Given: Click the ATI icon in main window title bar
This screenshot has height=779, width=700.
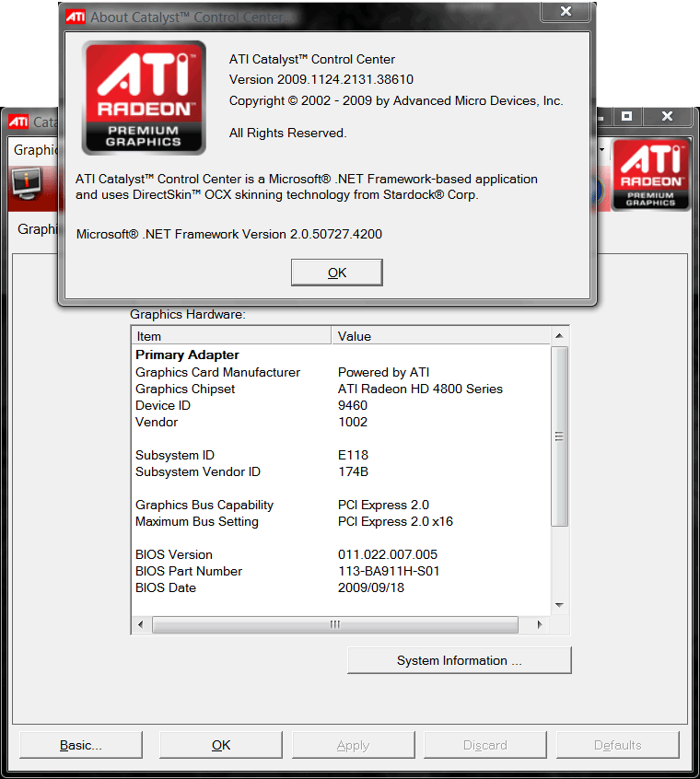Looking at the screenshot, I should [x=18, y=122].
